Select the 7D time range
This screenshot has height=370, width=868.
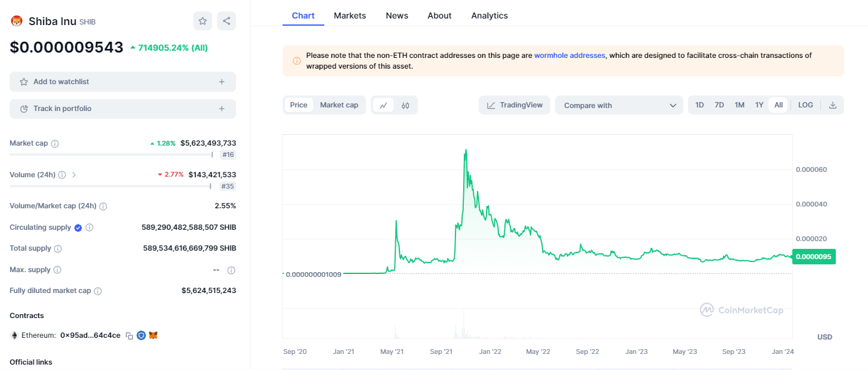720,105
